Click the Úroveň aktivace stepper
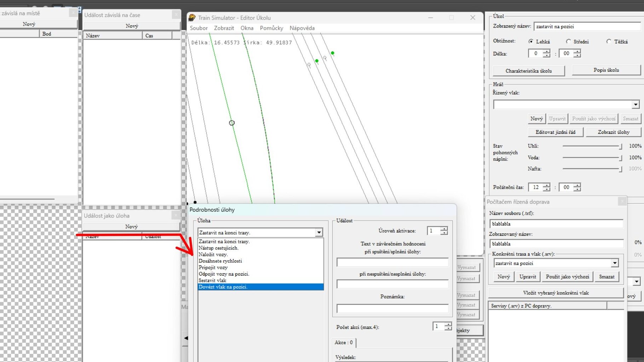Viewport: 644px width, 362px height. (444, 230)
